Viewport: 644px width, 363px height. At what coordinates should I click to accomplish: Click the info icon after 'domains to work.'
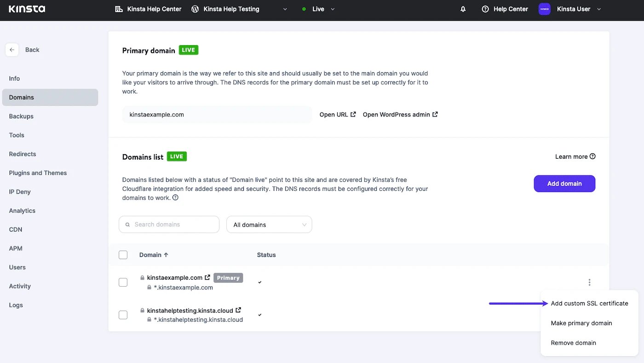[175, 198]
